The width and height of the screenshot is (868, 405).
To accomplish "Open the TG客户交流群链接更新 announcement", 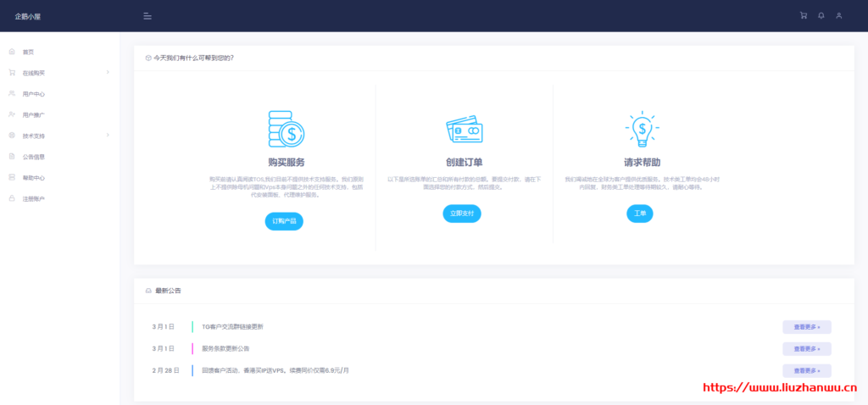I will (x=232, y=326).
